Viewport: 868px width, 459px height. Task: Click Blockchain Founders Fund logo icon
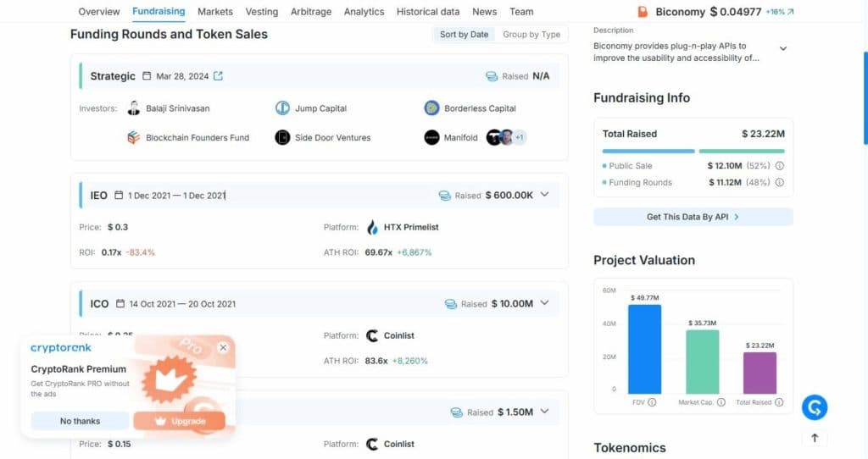133,137
